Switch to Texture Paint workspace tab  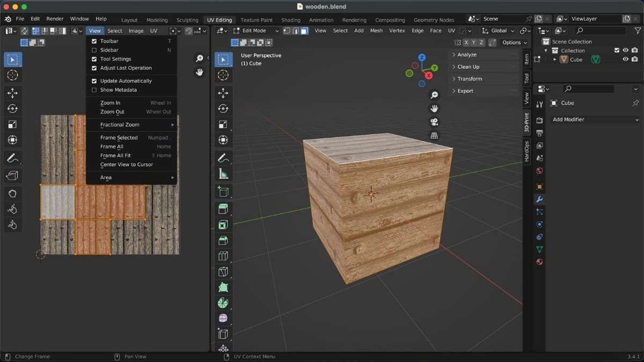coord(257,20)
